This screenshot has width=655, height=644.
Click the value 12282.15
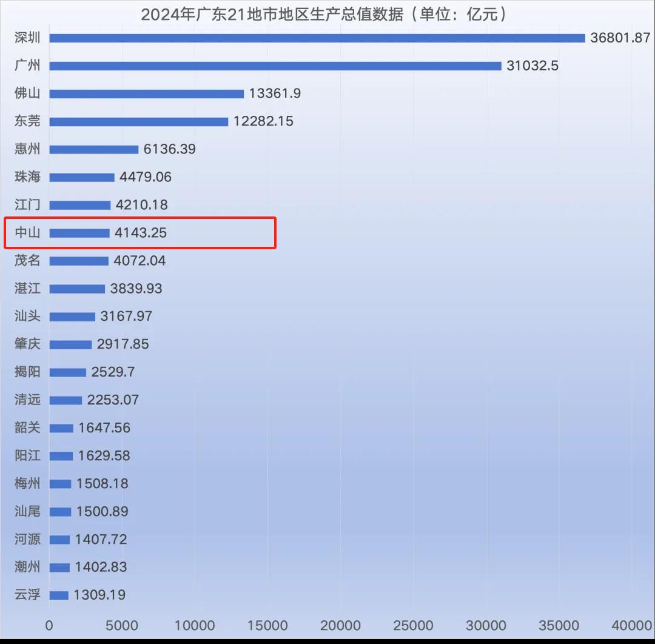point(263,121)
